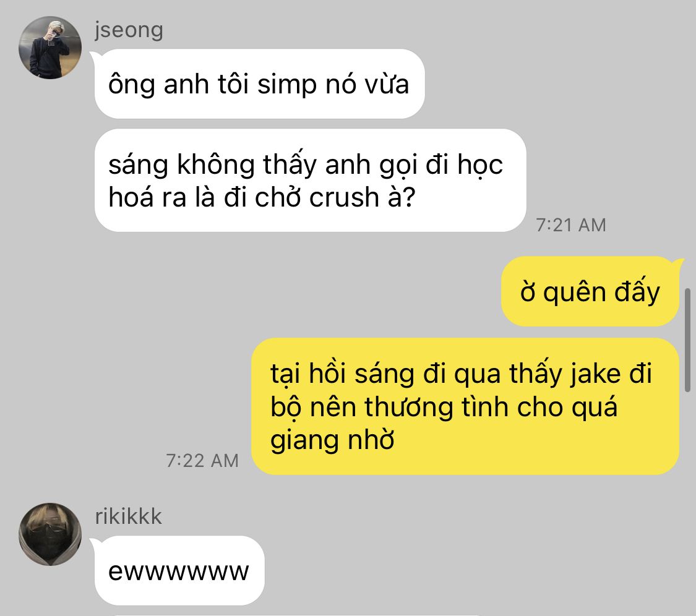Tap 'giang nhờ' at yellow bubble's end
This screenshot has width=696, height=616.
click(x=332, y=440)
